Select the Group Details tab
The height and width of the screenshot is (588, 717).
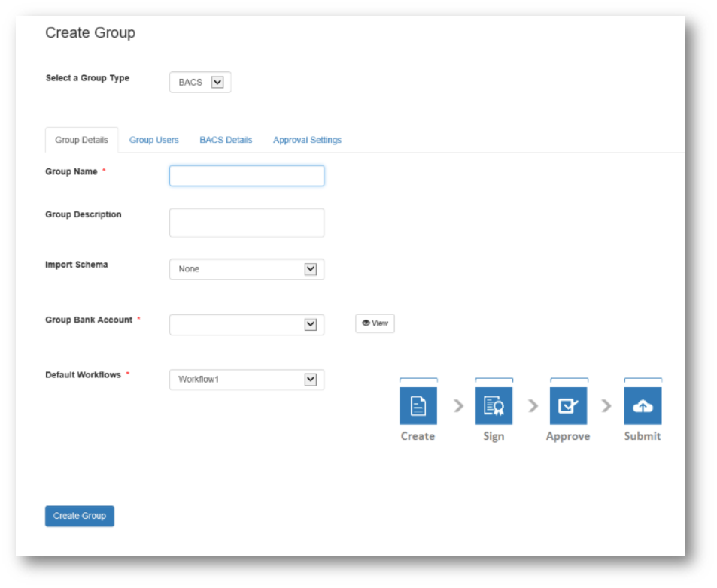(x=81, y=140)
